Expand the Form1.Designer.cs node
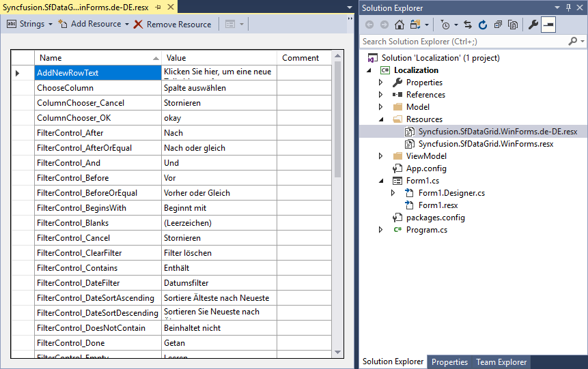This screenshot has width=588, height=369. (393, 193)
